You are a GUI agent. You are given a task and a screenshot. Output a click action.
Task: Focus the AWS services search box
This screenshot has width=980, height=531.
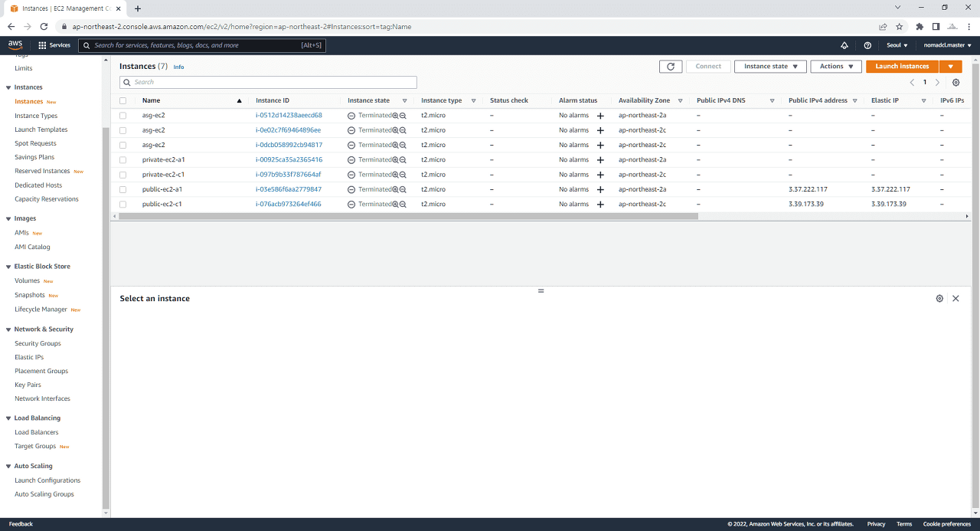pyautogui.click(x=202, y=45)
